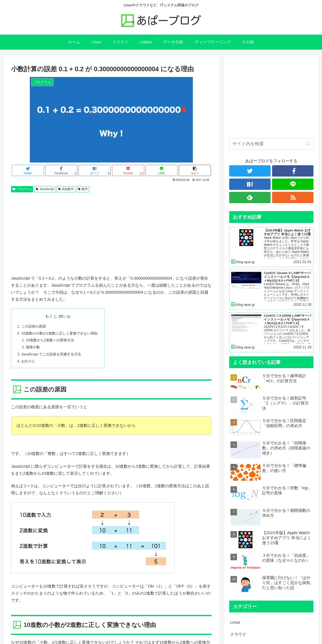Collapse table of contents with 閉じる
Image resolution: width=322 pixels, height=644 pixels.
coord(64,317)
